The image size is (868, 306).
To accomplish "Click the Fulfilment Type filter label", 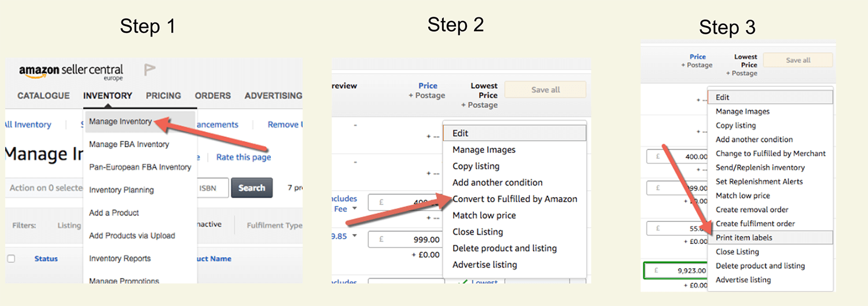I will (x=274, y=225).
